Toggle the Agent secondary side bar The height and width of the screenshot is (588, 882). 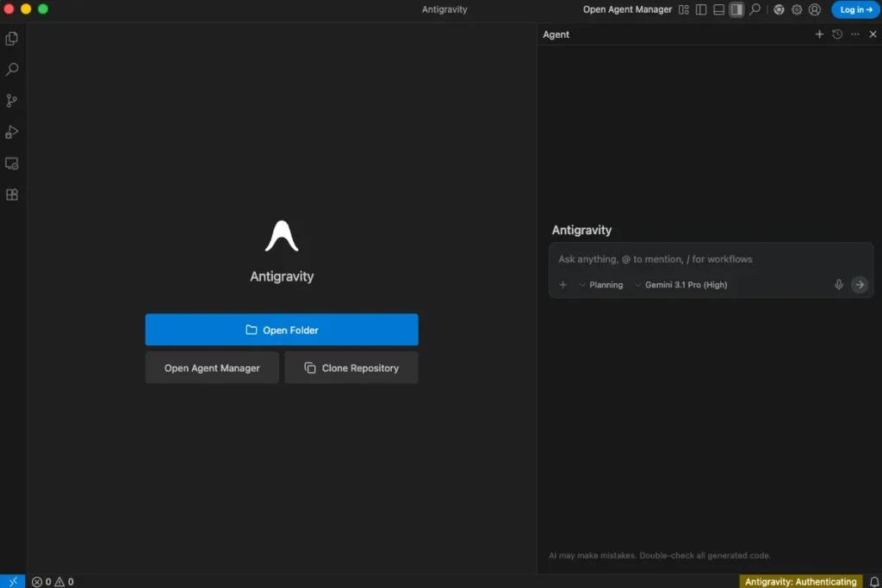pos(736,10)
